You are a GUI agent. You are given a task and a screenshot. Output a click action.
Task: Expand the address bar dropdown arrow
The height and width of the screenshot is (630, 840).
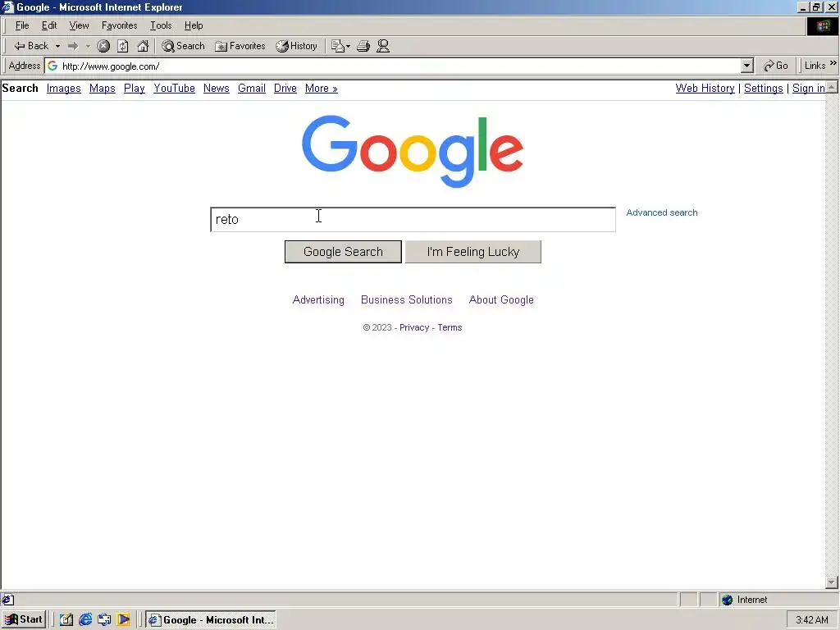(746, 66)
